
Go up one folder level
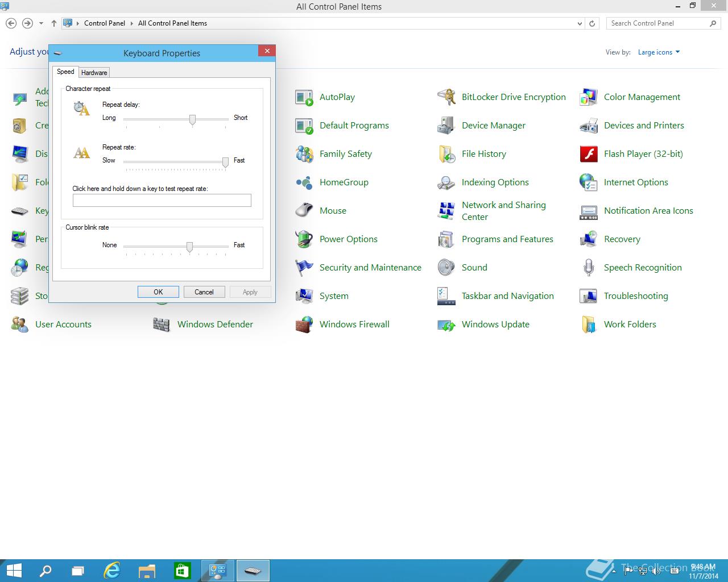pyautogui.click(x=53, y=23)
